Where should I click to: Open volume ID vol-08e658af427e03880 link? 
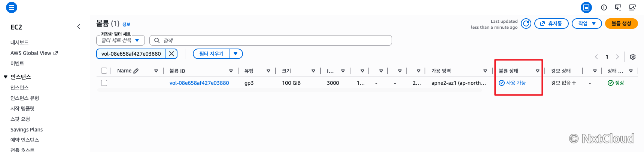pyautogui.click(x=199, y=83)
